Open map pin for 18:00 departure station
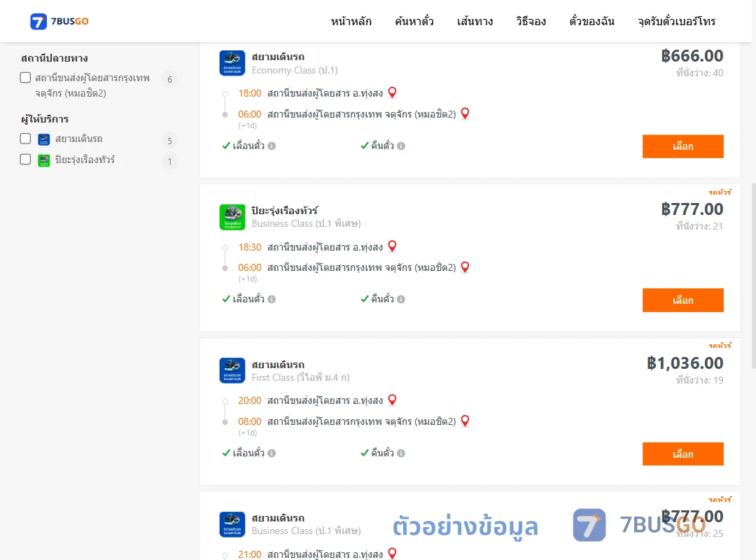Screen dimensions: 756x560 [393, 92]
